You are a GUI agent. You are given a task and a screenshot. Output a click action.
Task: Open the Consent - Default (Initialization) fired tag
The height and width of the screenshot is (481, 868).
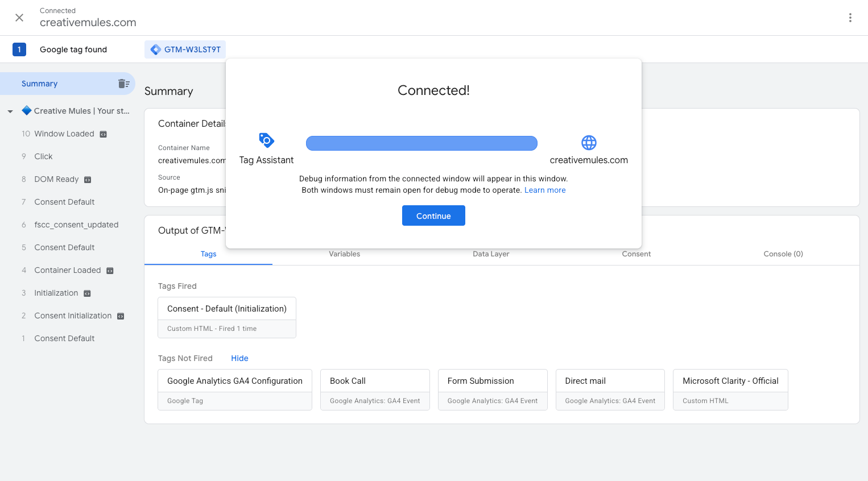tap(227, 317)
